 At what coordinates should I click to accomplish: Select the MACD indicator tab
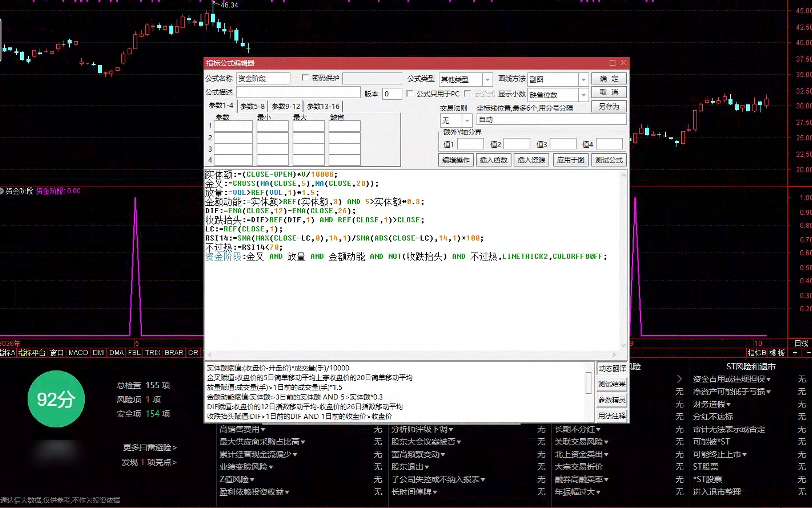click(x=78, y=353)
